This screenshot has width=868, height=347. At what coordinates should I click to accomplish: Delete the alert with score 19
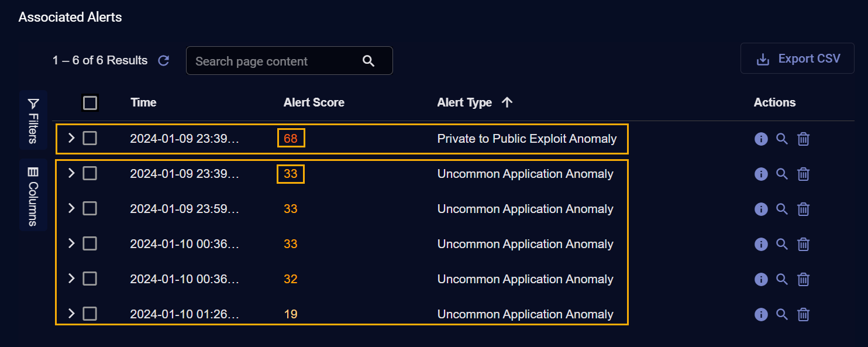click(x=804, y=314)
